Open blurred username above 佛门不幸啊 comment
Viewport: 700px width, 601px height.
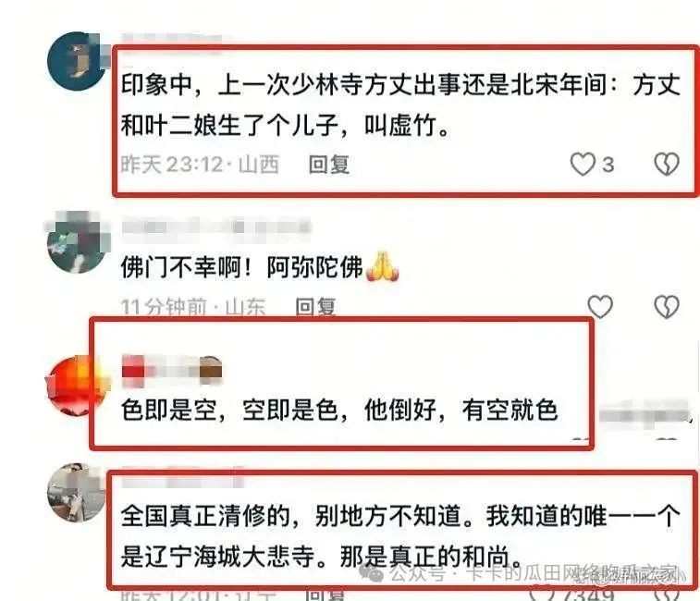click(x=216, y=227)
